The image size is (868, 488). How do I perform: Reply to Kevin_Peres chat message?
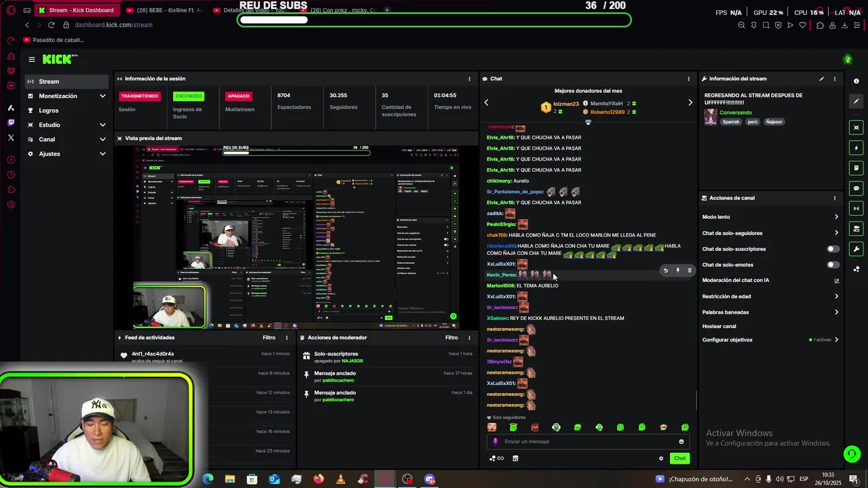[x=665, y=270]
